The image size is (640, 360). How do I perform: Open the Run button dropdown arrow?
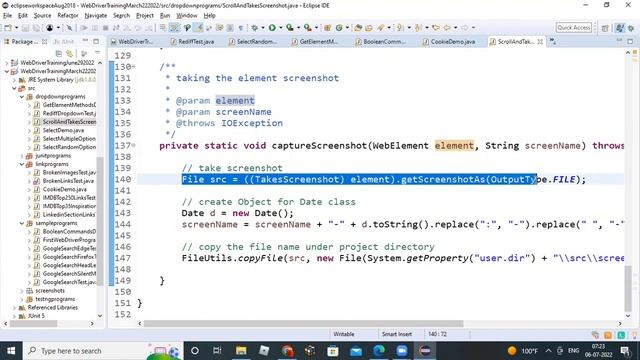tap(280, 28)
